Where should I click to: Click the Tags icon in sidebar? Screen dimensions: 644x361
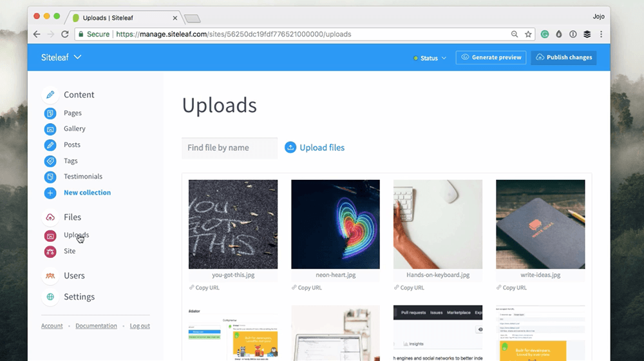[50, 161]
